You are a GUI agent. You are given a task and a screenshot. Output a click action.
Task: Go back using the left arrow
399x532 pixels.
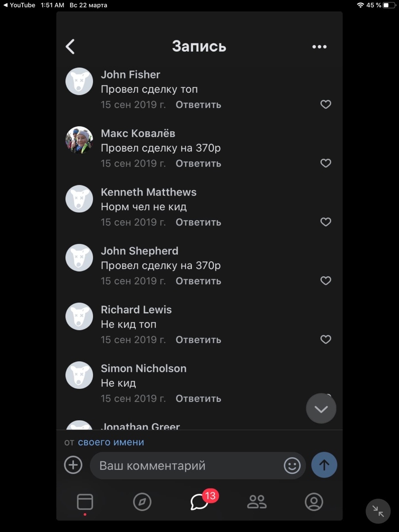pyautogui.click(x=70, y=47)
